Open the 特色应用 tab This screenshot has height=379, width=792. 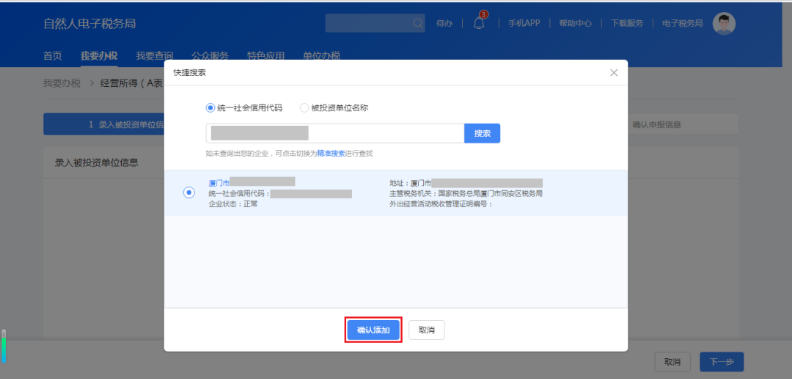[x=266, y=56]
